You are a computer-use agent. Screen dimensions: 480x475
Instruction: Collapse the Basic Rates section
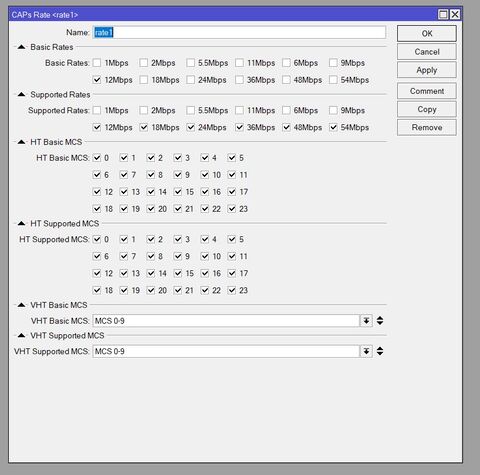coord(21,47)
